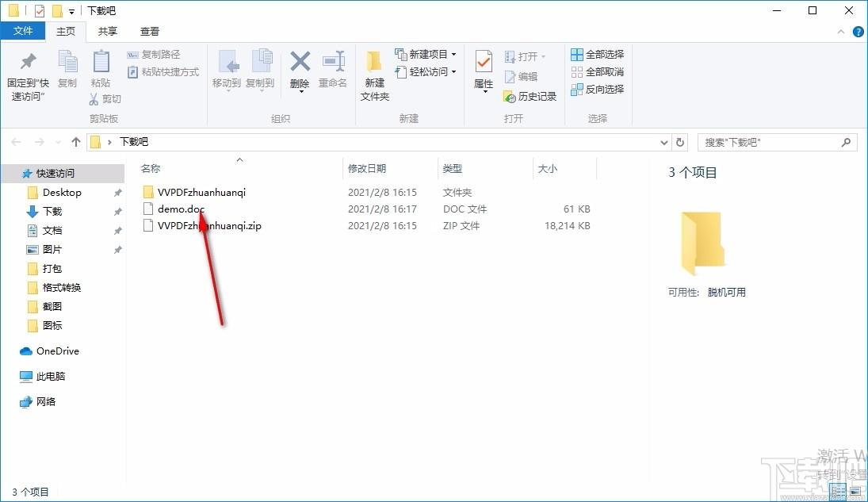This screenshot has height=502, width=868.
Task: Click Invert selection
Action: [x=598, y=89]
